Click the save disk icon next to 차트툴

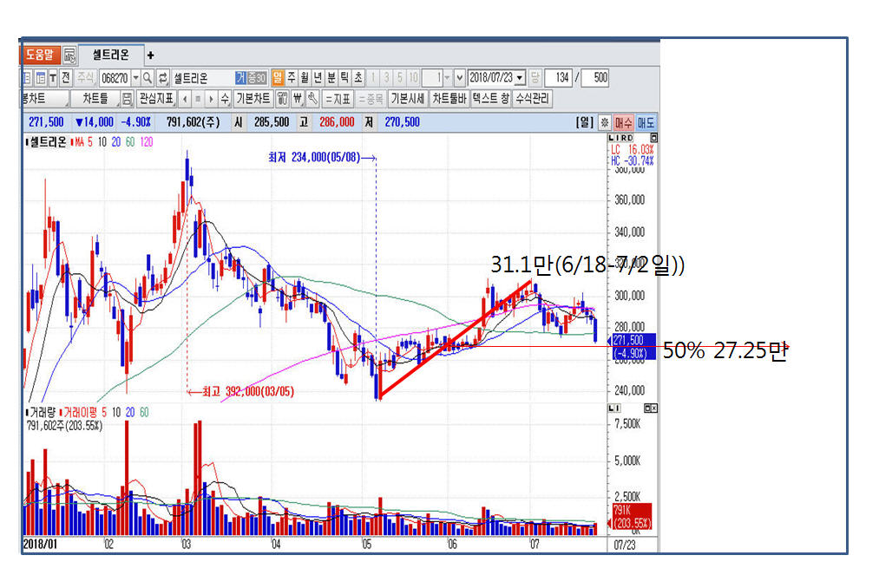click(x=128, y=98)
